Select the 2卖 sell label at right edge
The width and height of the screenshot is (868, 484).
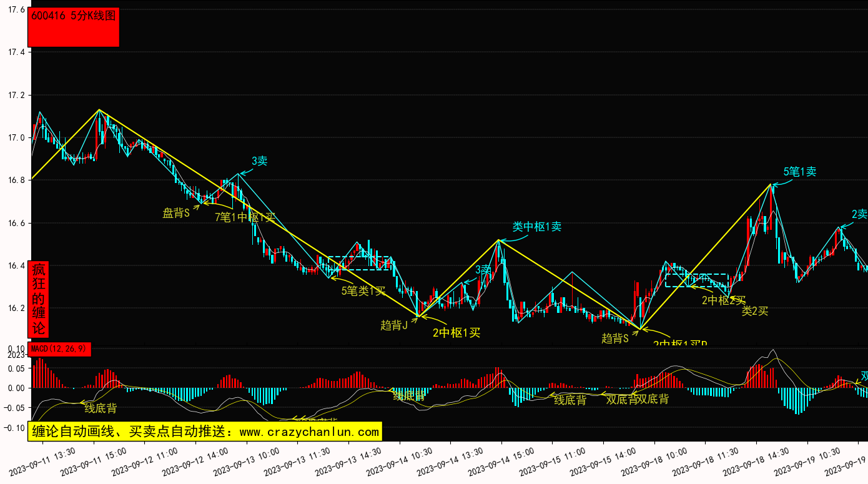tap(859, 214)
